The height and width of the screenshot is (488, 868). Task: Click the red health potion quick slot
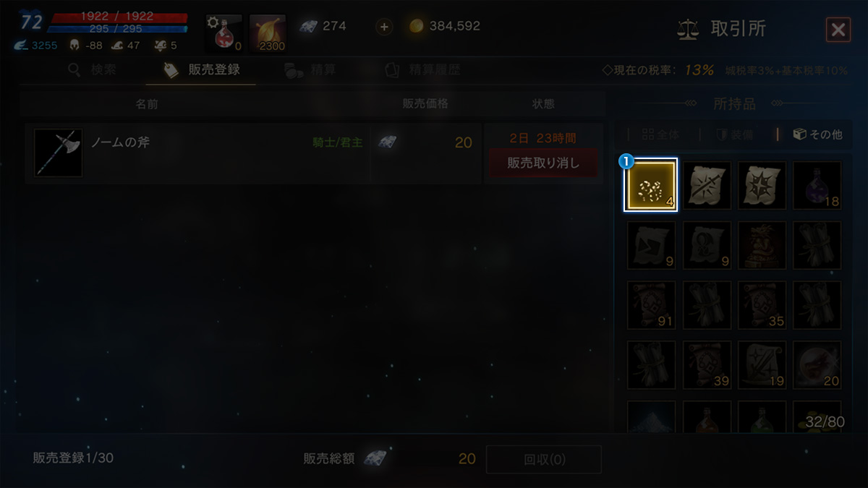pos(224,34)
